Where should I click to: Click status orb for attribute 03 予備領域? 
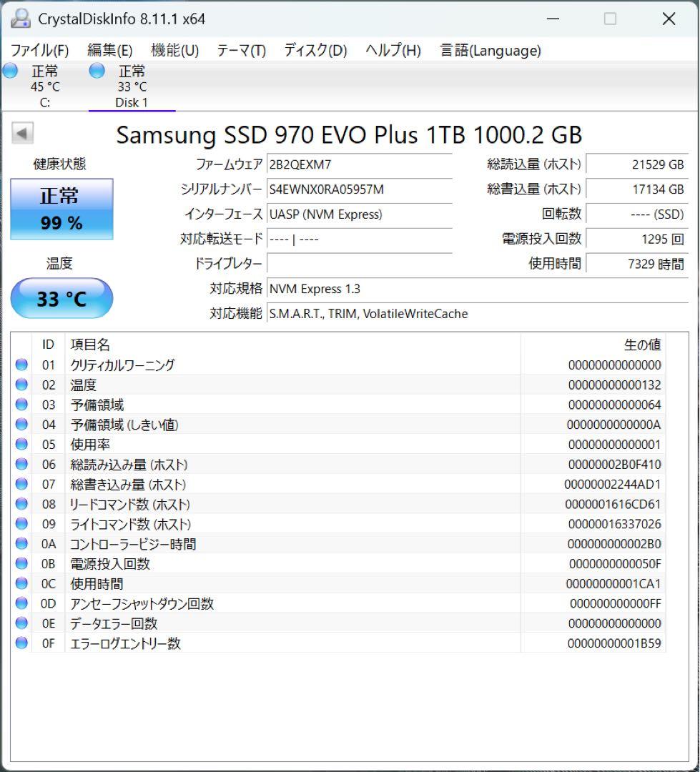[21, 404]
